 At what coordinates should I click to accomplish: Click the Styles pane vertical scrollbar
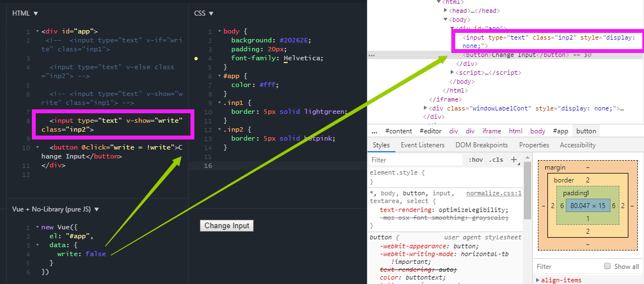527,191
